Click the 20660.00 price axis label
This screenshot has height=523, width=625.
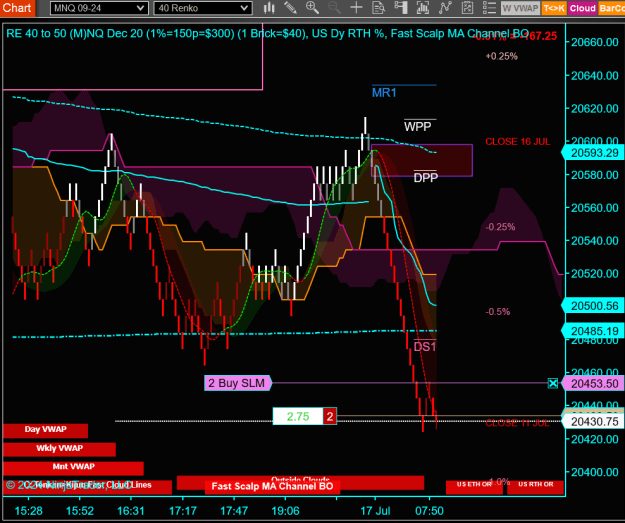pos(595,42)
